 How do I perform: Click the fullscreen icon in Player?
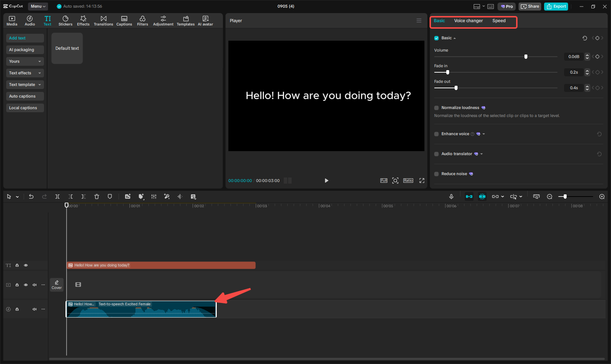pos(422,181)
